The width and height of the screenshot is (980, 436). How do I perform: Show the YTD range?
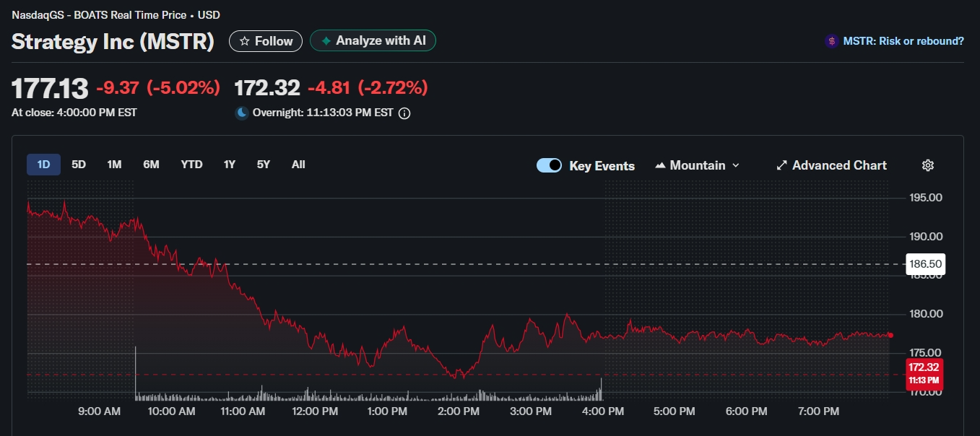[191, 165]
